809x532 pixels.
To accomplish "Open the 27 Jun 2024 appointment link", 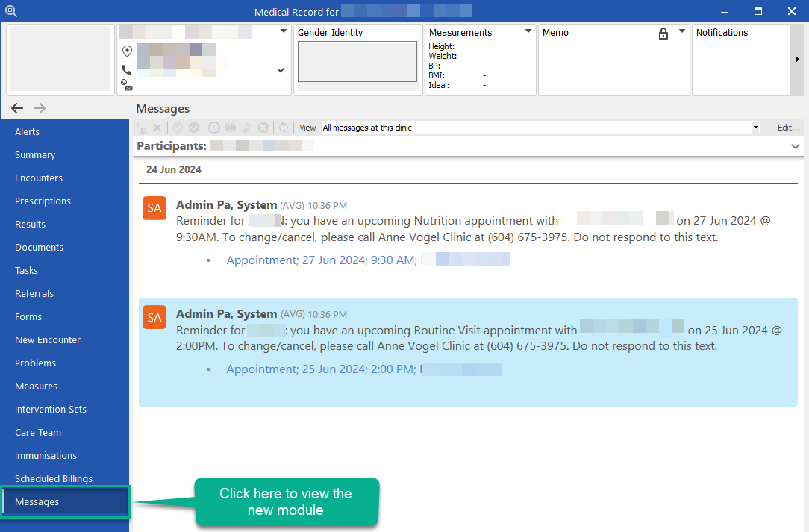I will 321,260.
